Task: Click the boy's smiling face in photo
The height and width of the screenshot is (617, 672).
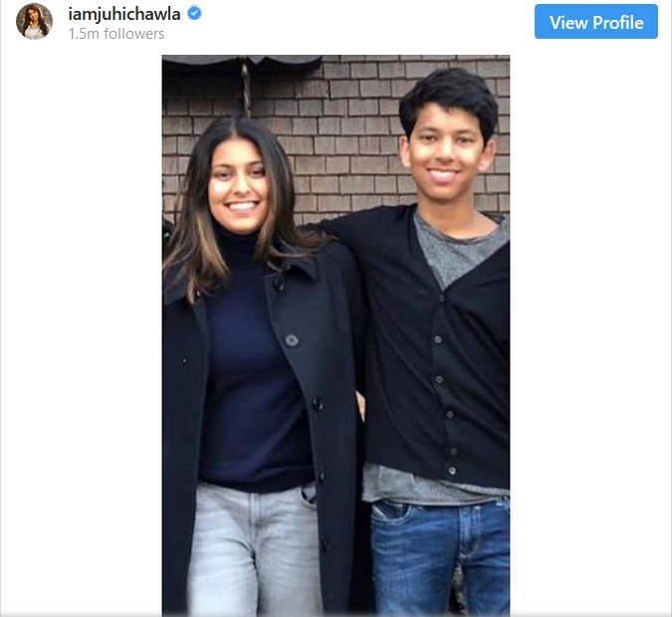Action: [x=444, y=154]
